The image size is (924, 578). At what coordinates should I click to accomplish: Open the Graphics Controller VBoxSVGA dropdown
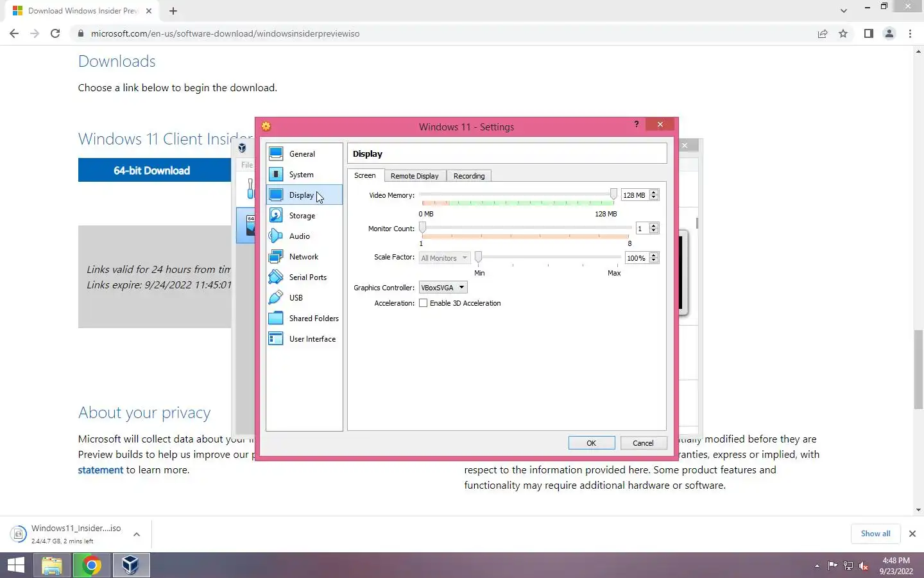point(443,288)
